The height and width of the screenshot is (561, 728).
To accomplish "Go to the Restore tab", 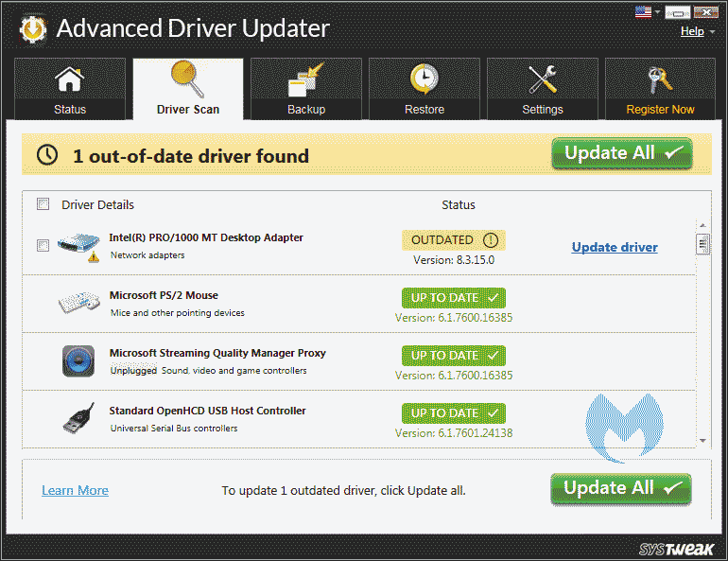I will [x=425, y=89].
